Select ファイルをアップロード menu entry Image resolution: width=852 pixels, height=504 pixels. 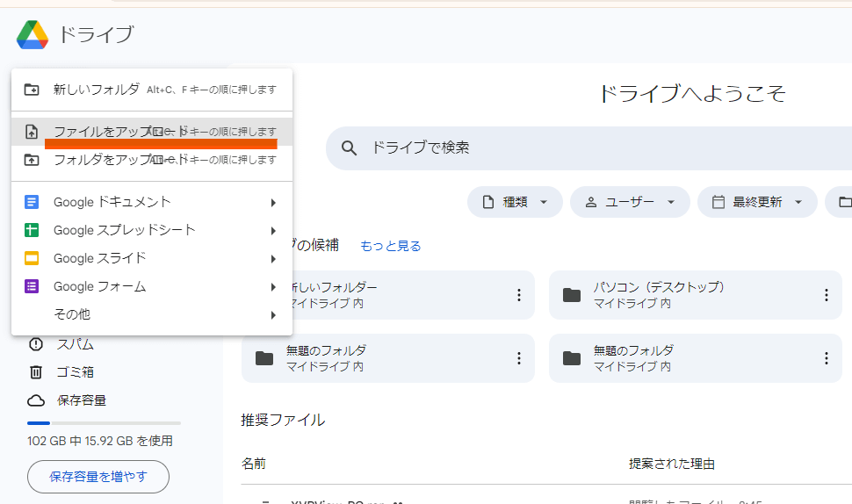152,132
